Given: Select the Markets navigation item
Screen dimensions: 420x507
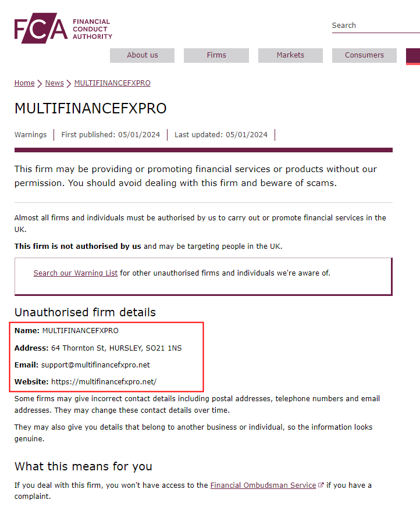Looking at the screenshot, I should 290,55.
